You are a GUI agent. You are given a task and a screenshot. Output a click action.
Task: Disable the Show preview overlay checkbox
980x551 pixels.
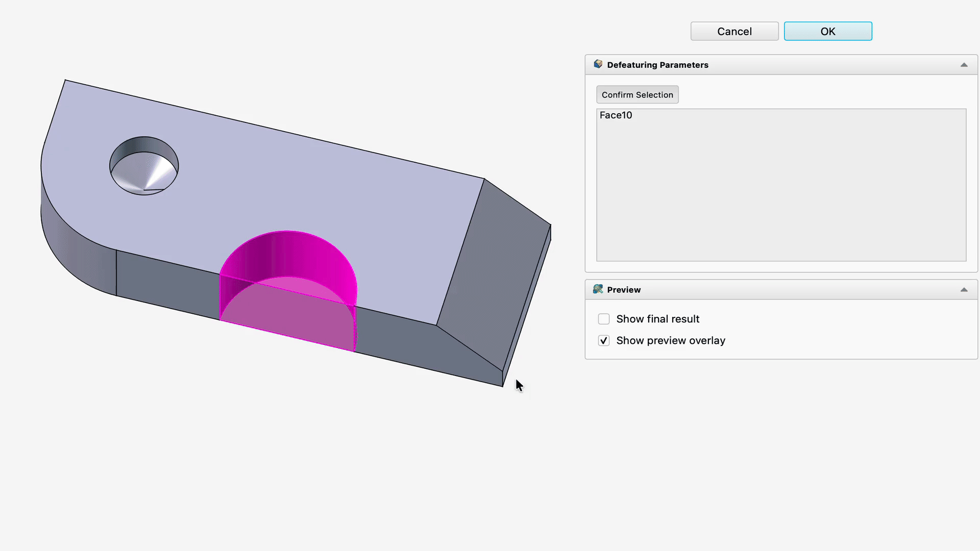point(604,340)
